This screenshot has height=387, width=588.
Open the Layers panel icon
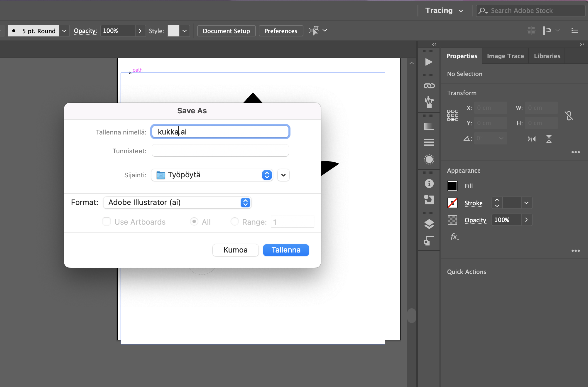[x=429, y=224]
